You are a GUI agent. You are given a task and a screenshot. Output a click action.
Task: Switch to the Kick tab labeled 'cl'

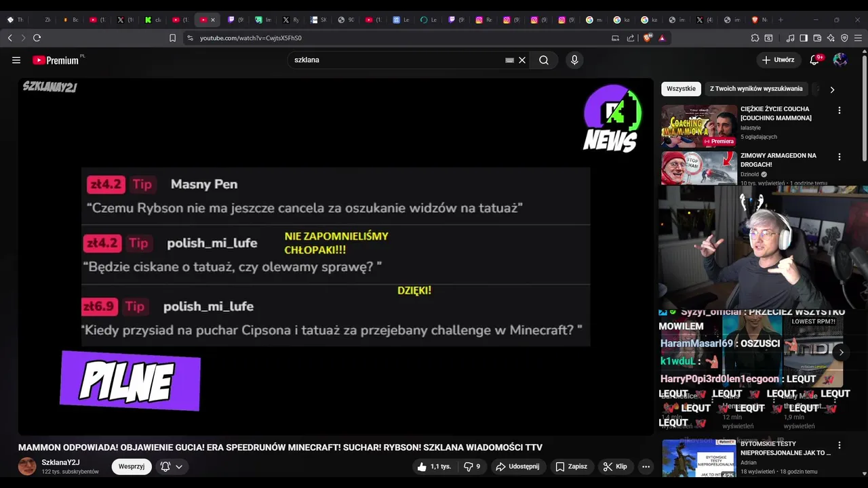click(x=153, y=20)
